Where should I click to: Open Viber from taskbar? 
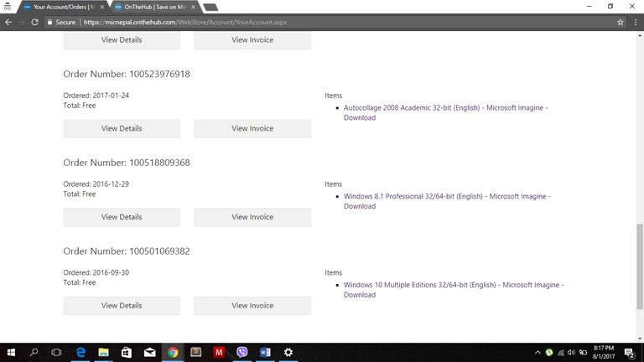[x=241, y=353]
